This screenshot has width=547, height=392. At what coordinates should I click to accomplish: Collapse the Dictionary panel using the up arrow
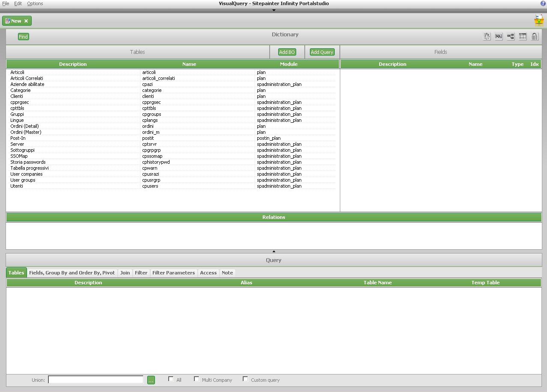click(274, 251)
